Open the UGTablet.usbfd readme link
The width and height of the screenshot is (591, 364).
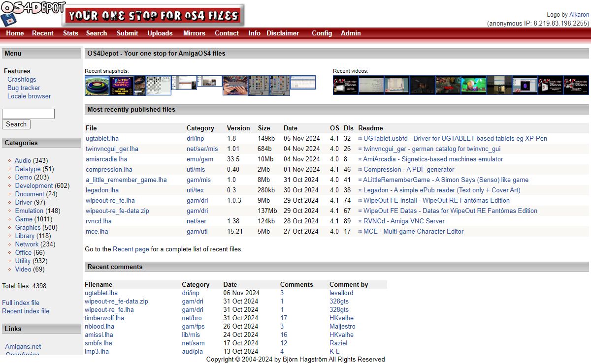pyautogui.click(x=455, y=138)
